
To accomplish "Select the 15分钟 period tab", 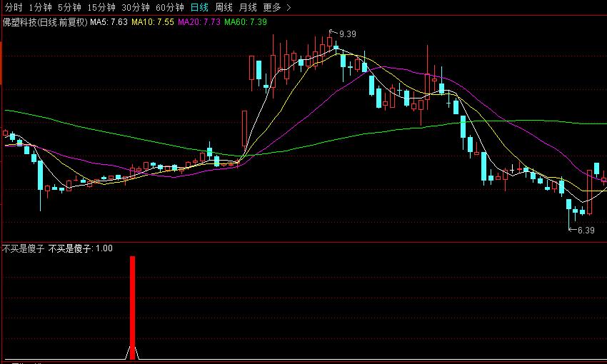I will coord(101,7).
